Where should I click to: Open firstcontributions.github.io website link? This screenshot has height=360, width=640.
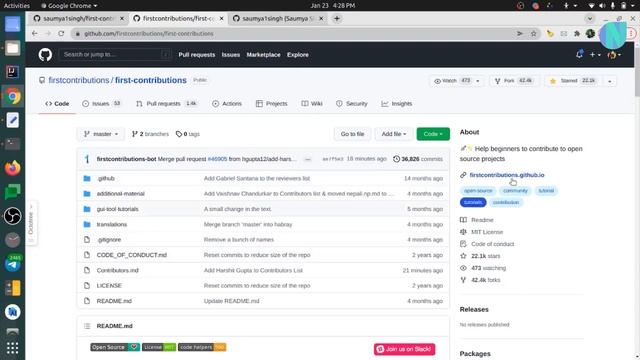tap(507, 175)
